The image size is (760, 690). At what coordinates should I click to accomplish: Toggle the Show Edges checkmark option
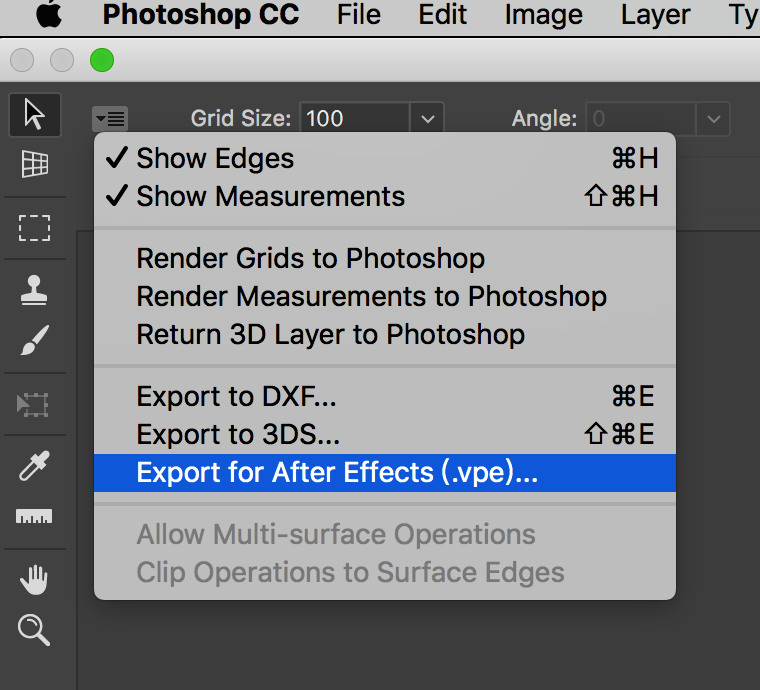(x=215, y=158)
